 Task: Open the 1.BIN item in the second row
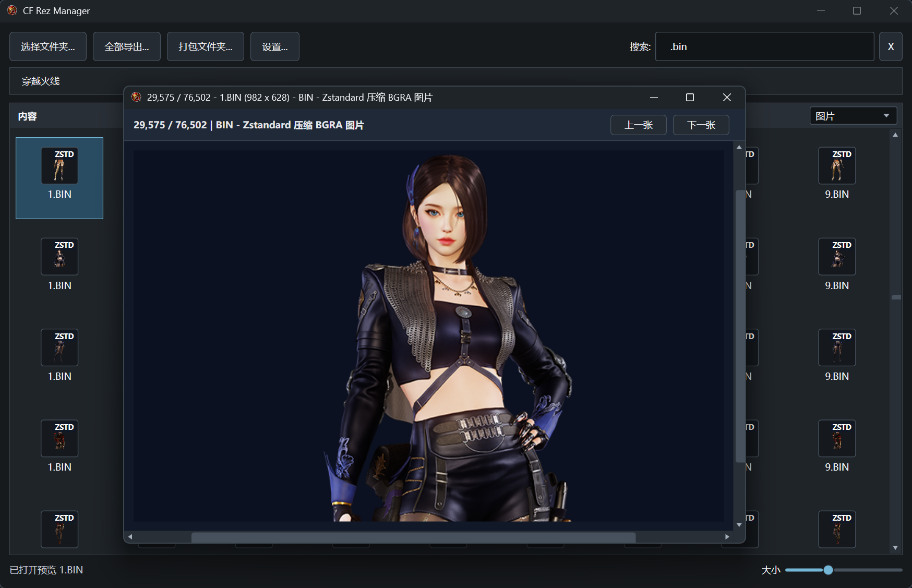click(59, 265)
